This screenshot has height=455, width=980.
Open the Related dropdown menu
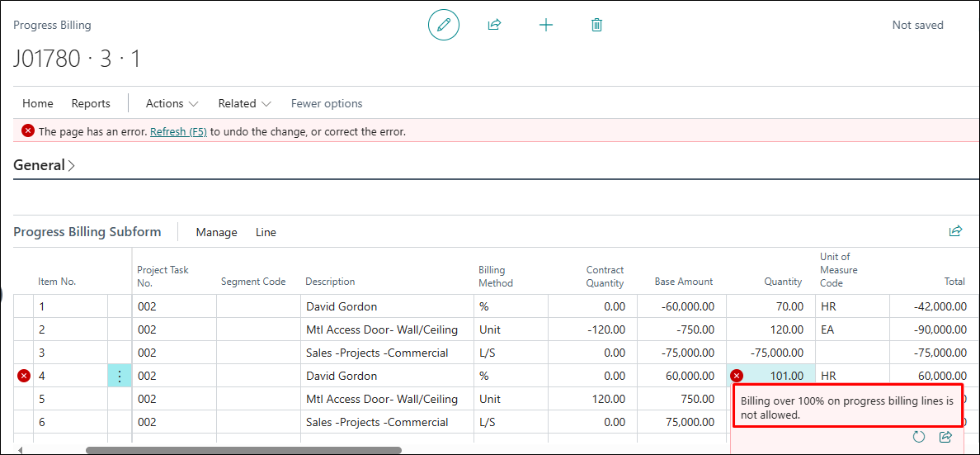(244, 103)
